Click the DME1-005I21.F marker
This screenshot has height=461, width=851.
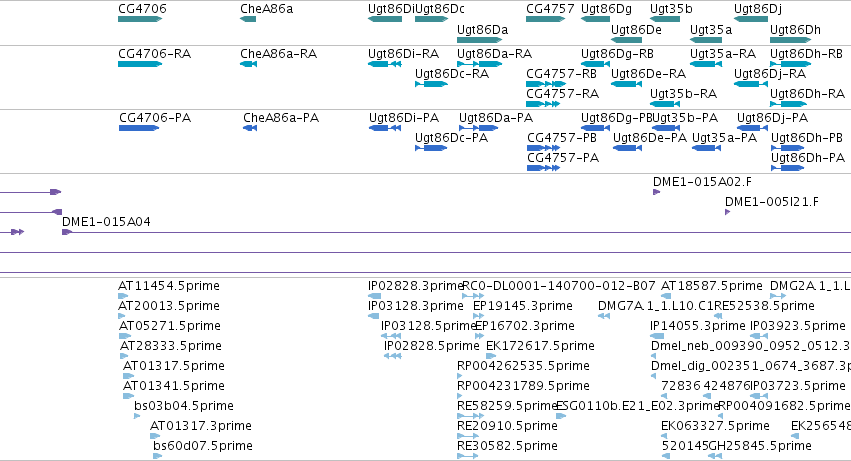(727, 212)
